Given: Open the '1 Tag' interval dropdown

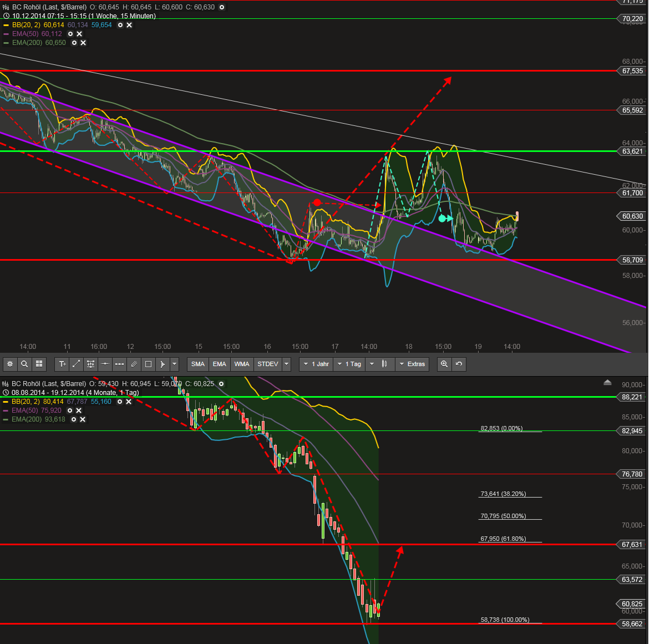Looking at the screenshot, I should (349, 364).
